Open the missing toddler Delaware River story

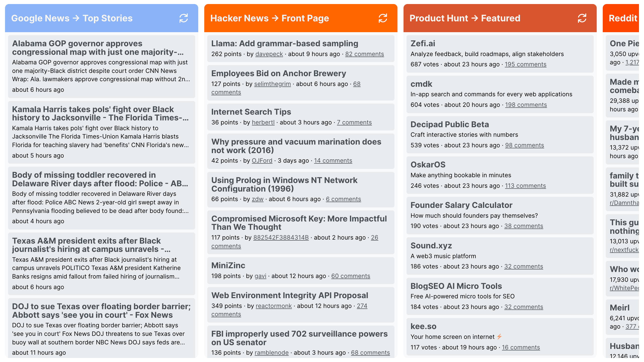click(100, 179)
